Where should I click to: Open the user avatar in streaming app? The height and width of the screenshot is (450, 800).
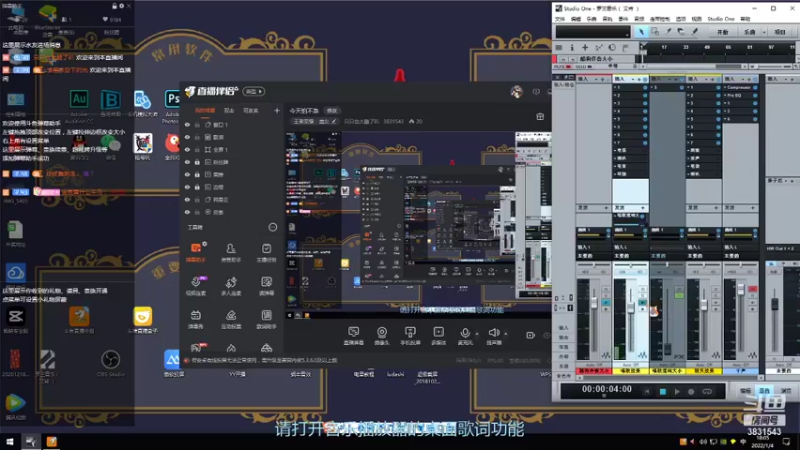pyautogui.click(x=516, y=92)
